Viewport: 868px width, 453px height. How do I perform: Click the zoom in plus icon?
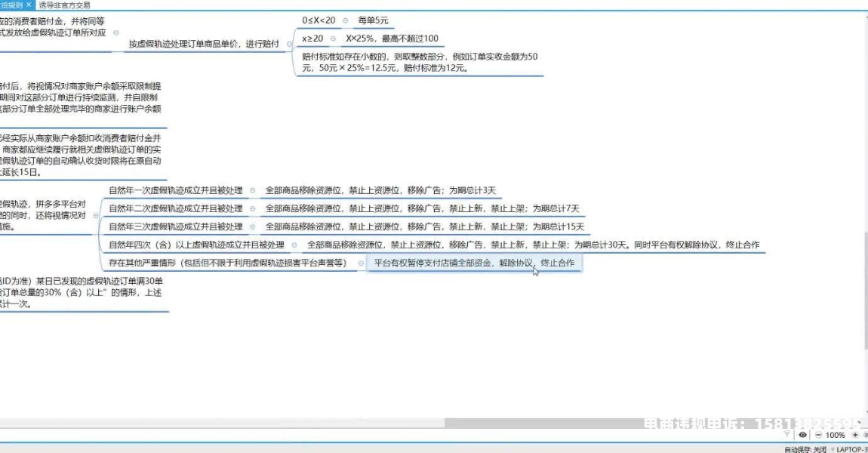(x=855, y=435)
